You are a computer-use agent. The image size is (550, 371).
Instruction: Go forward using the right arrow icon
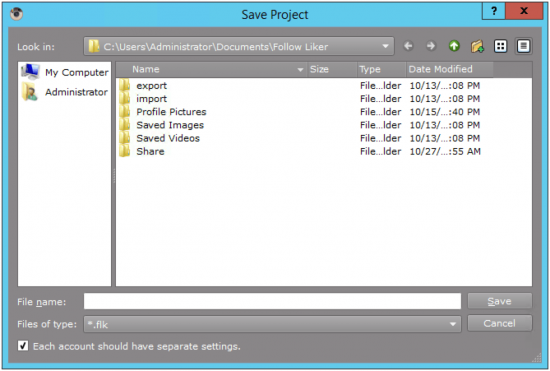431,46
